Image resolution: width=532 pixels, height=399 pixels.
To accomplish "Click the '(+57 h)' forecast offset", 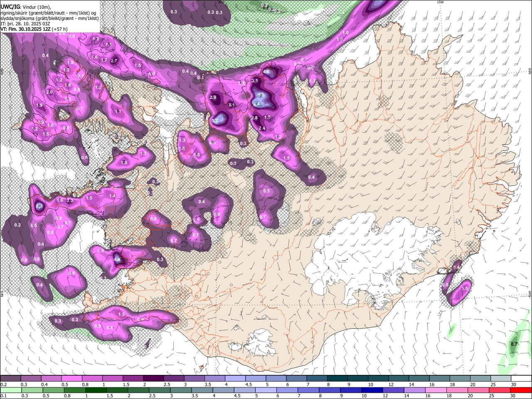I will (60, 29).
